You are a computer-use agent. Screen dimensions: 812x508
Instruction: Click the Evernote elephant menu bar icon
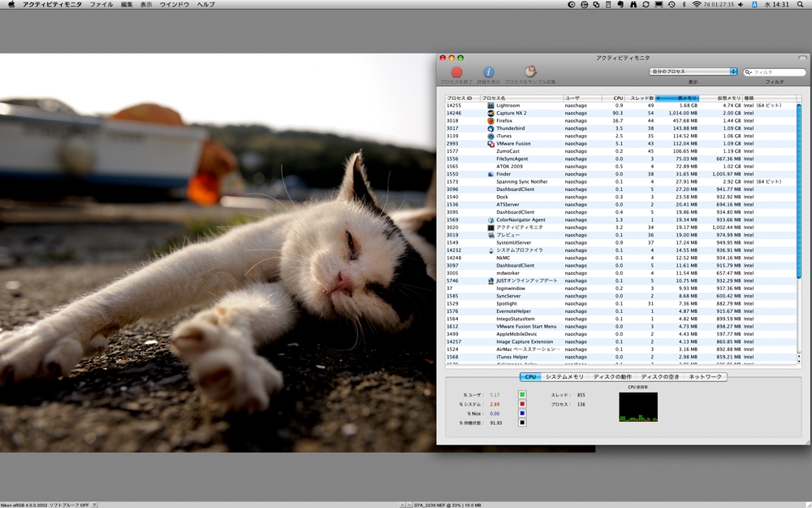coord(620,5)
